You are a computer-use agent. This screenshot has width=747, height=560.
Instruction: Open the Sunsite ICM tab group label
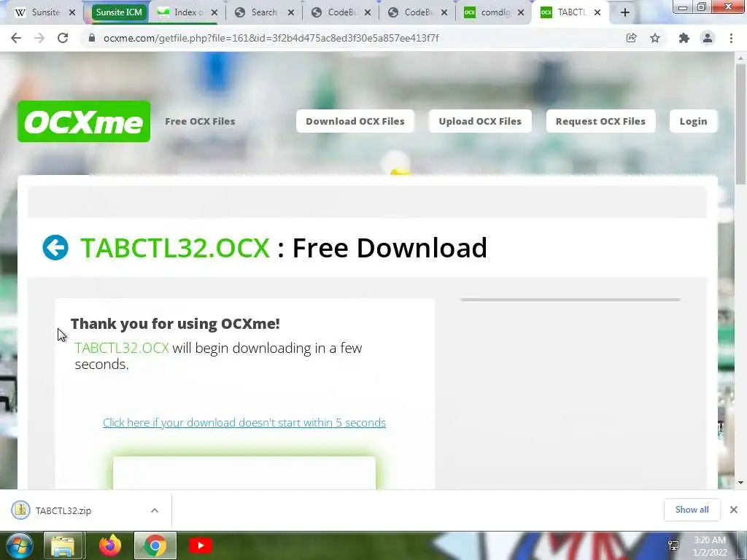click(x=119, y=13)
